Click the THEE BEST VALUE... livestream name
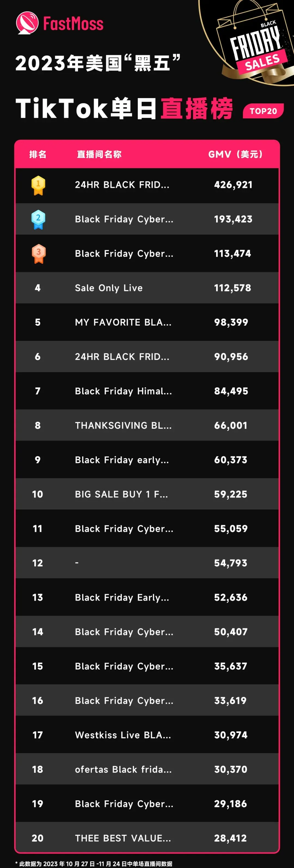Image resolution: width=294 pixels, height=868 pixels. click(x=123, y=838)
